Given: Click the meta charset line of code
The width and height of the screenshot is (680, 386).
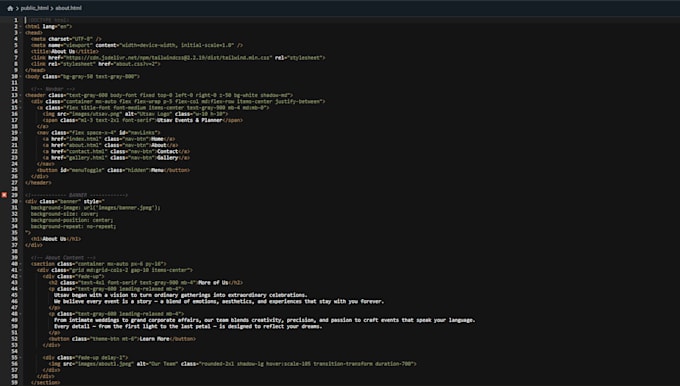Looking at the screenshot, I should 66,39.
